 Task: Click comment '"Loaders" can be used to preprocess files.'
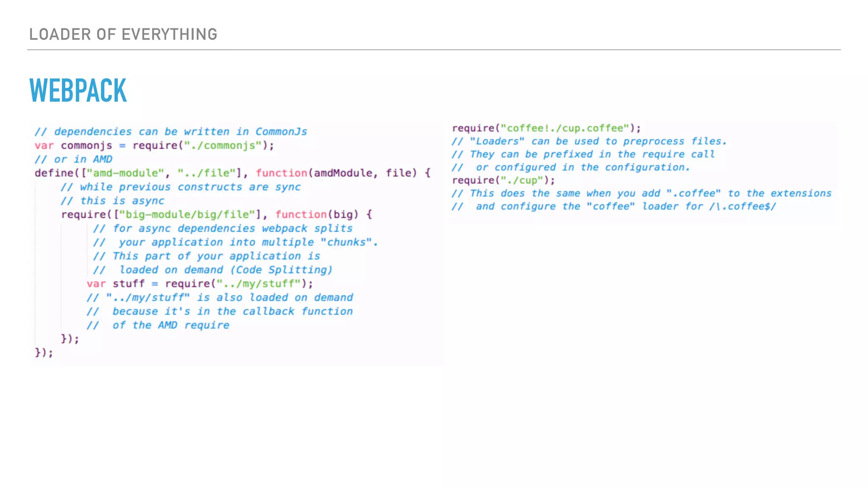[589, 141]
